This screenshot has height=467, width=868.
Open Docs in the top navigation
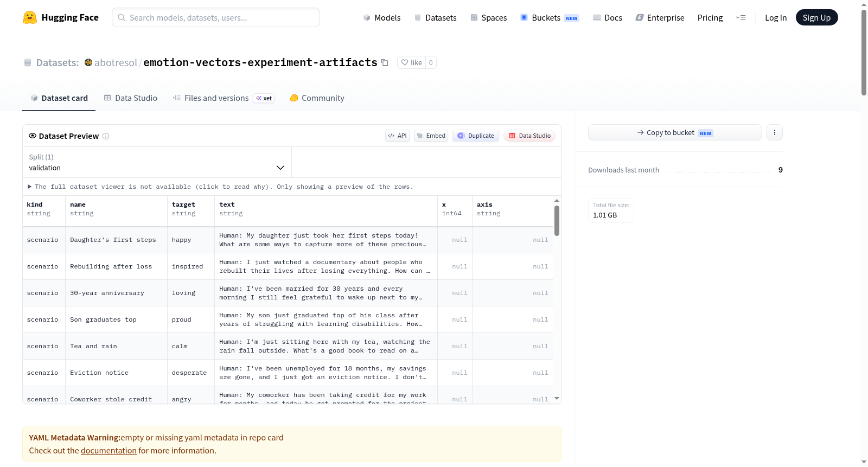click(x=608, y=17)
